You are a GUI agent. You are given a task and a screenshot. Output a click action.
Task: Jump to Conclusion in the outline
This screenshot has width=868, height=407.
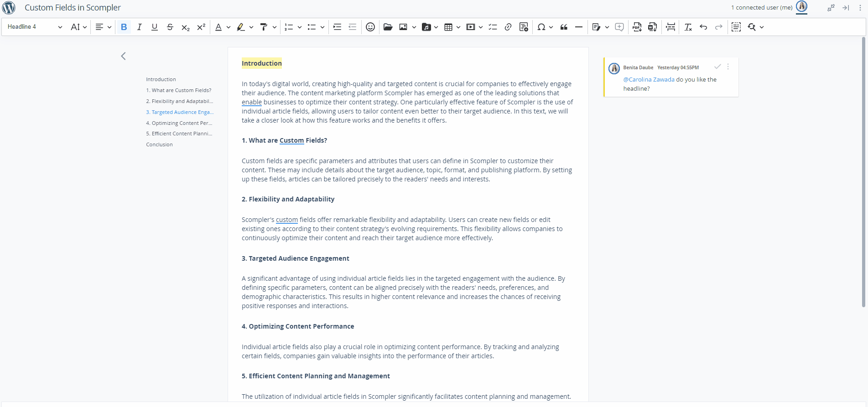(x=159, y=144)
